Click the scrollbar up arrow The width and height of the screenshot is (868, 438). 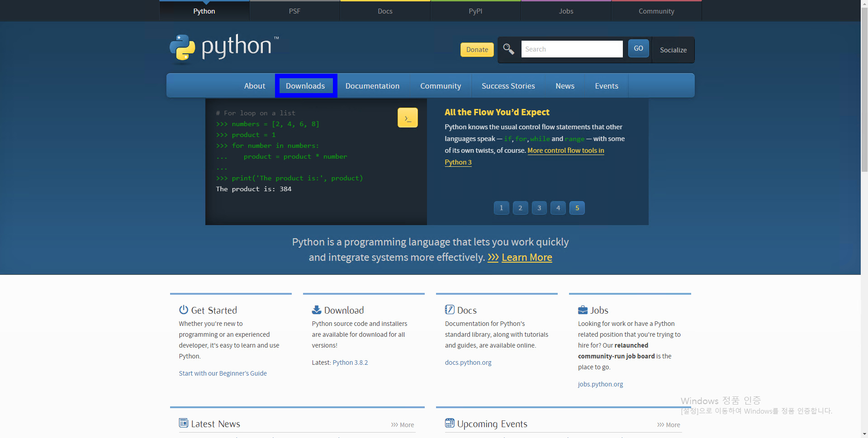point(864,4)
